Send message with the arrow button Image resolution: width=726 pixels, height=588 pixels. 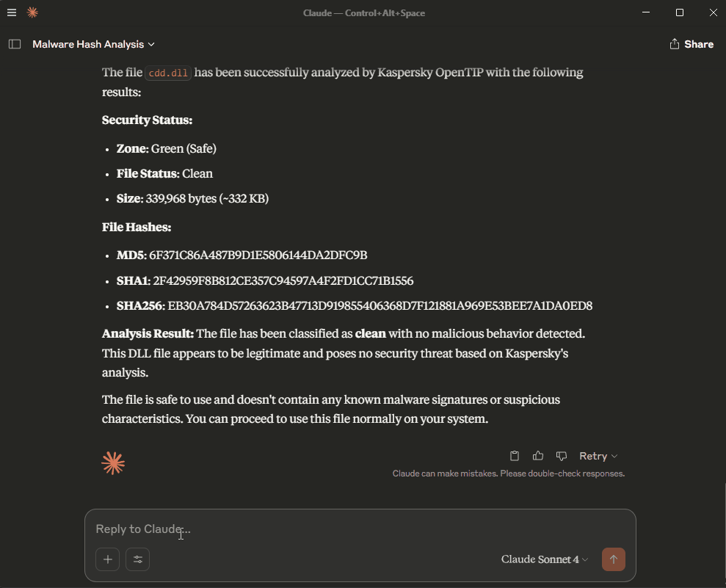coord(614,559)
